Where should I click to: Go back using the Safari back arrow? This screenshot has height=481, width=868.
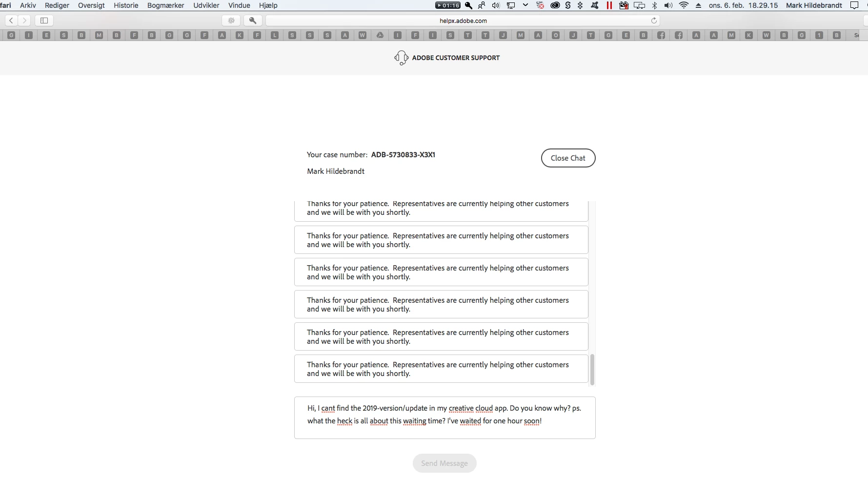tap(11, 21)
